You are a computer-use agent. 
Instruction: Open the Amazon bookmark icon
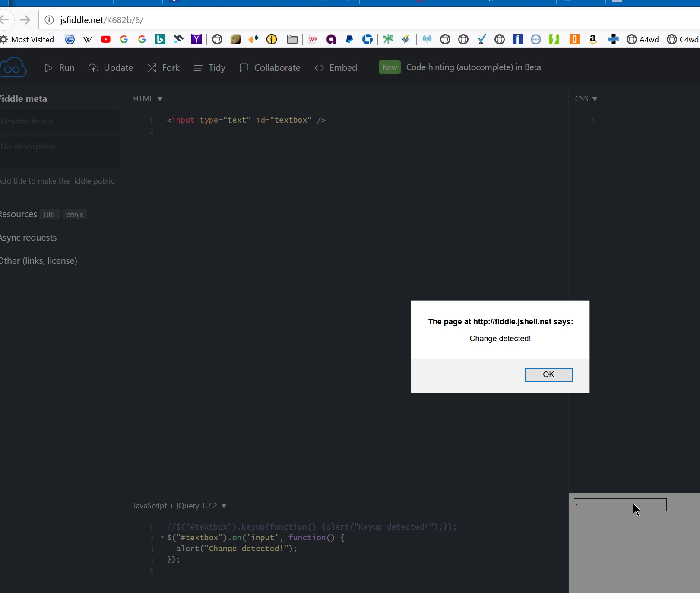pyautogui.click(x=593, y=40)
